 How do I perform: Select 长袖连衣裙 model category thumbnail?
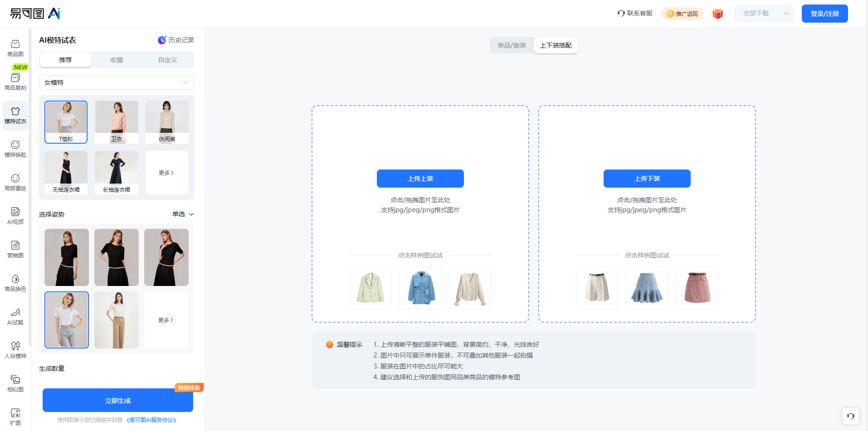[x=117, y=173]
